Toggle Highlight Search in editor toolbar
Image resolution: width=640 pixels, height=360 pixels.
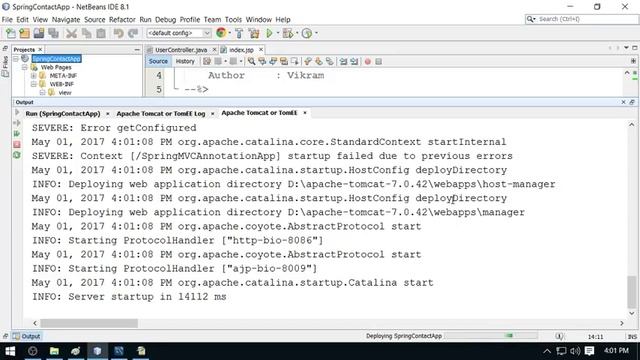pos(284,62)
